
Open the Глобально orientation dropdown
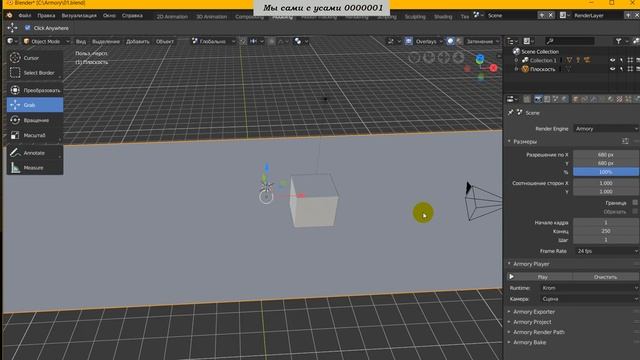coord(214,41)
